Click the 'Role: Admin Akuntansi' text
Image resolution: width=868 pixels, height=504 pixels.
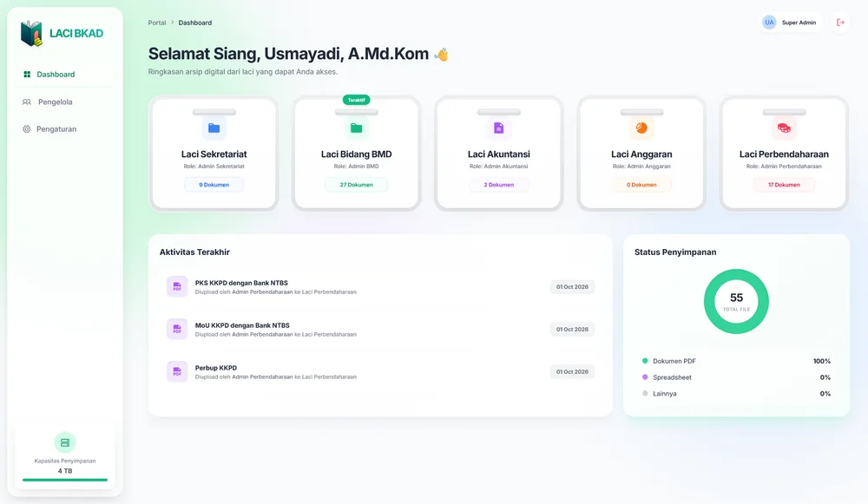[499, 167]
